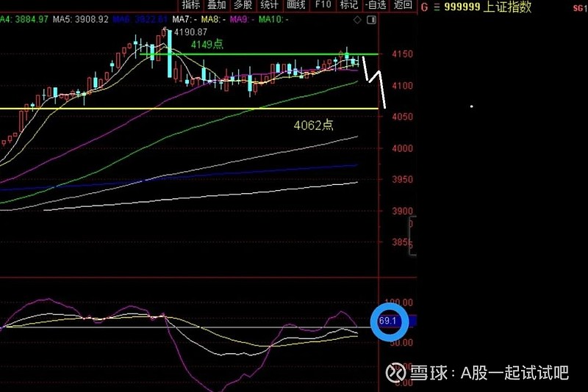The height and width of the screenshot is (392, 588).
Task: Click the 返回 back button
Action: (403, 5)
